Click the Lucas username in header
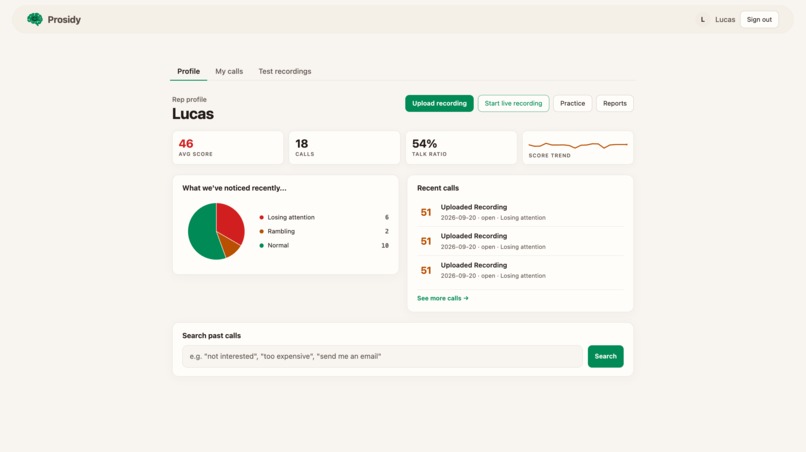 click(725, 20)
